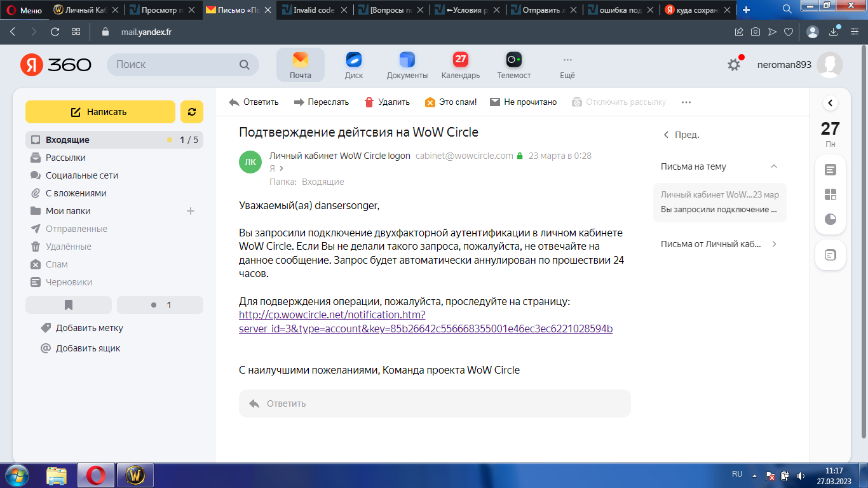Open Yandex Disk from the top bar
The width and height of the screenshot is (868, 488).
click(353, 65)
